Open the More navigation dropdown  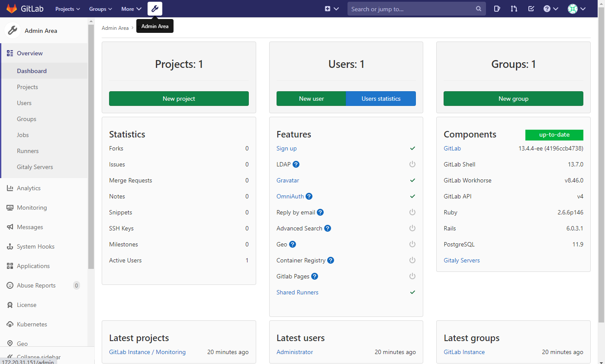(131, 8)
